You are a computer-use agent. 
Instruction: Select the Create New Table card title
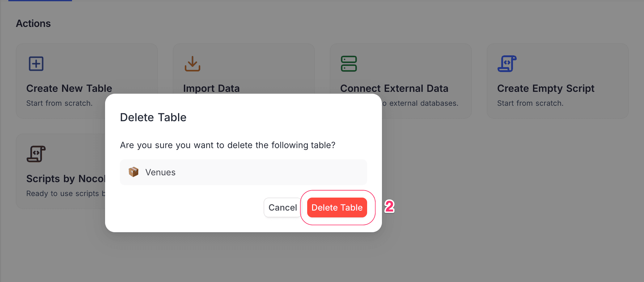(69, 88)
